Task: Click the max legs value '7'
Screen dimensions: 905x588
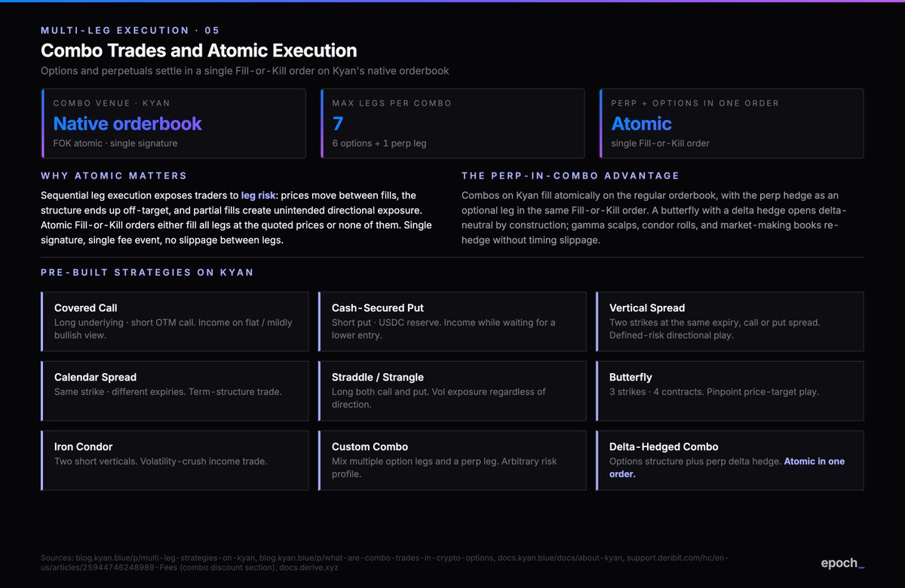Action: [338, 124]
